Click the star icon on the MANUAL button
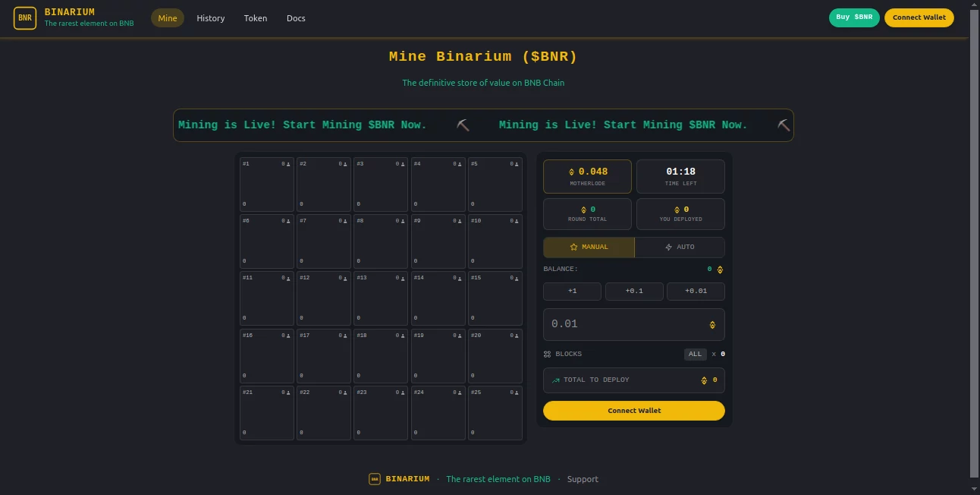Viewport: 980px width, 495px height. [x=575, y=247]
